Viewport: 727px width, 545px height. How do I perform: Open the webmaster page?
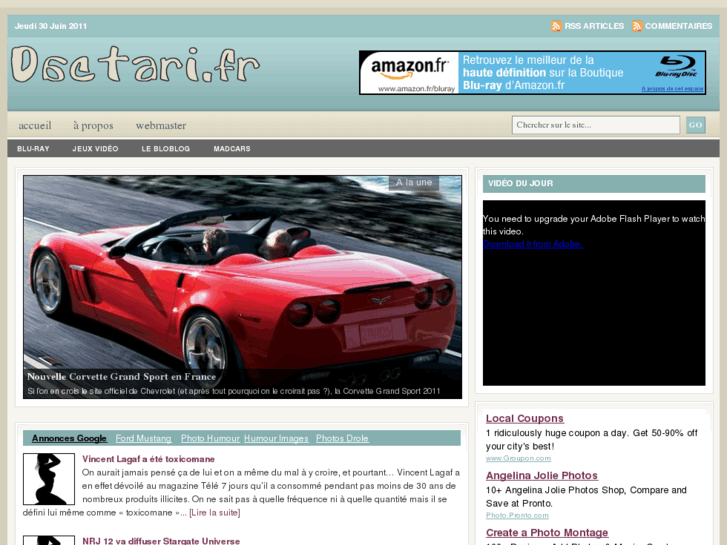click(161, 125)
